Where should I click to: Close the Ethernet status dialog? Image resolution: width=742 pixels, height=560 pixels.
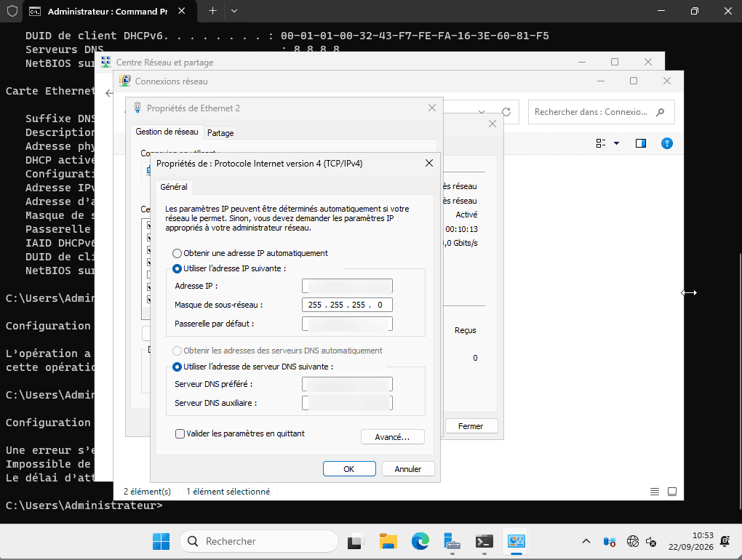click(492, 124)
